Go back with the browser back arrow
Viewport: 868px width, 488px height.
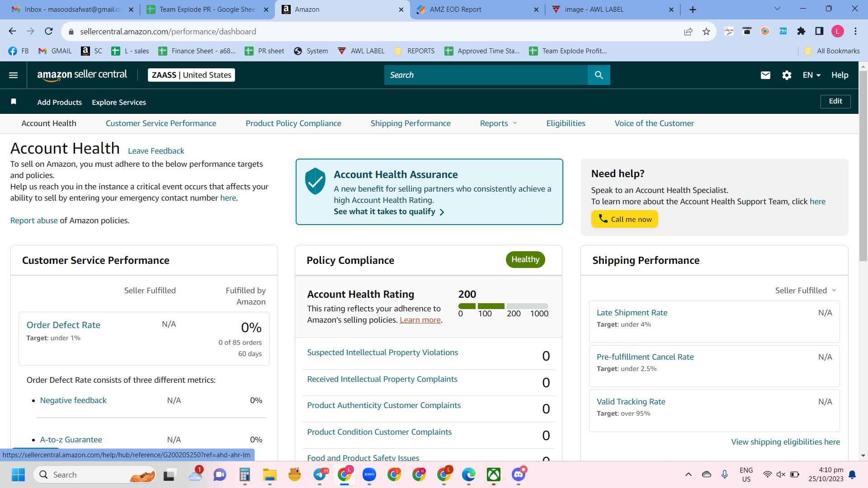(x=12, y=31)
